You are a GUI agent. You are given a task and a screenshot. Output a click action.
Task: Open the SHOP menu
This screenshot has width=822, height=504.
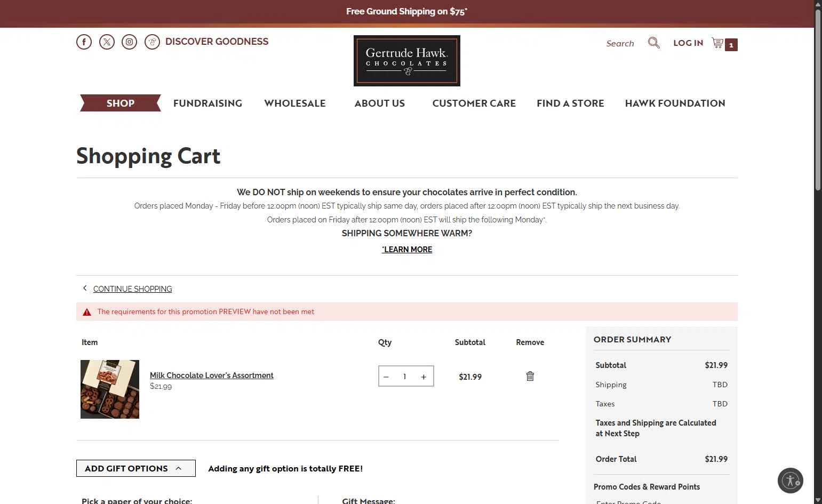tap(121, 103)
